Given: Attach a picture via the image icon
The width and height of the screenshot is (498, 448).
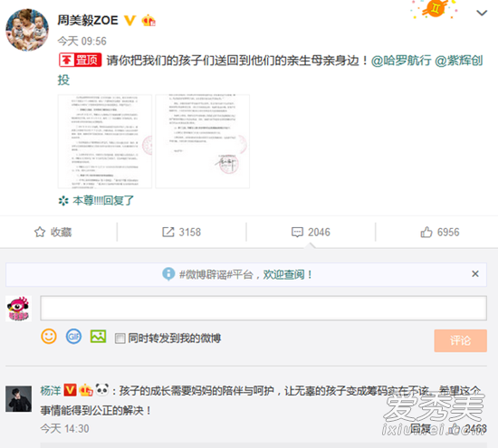Looking at the screenshot, I should [x=98, y=337].
